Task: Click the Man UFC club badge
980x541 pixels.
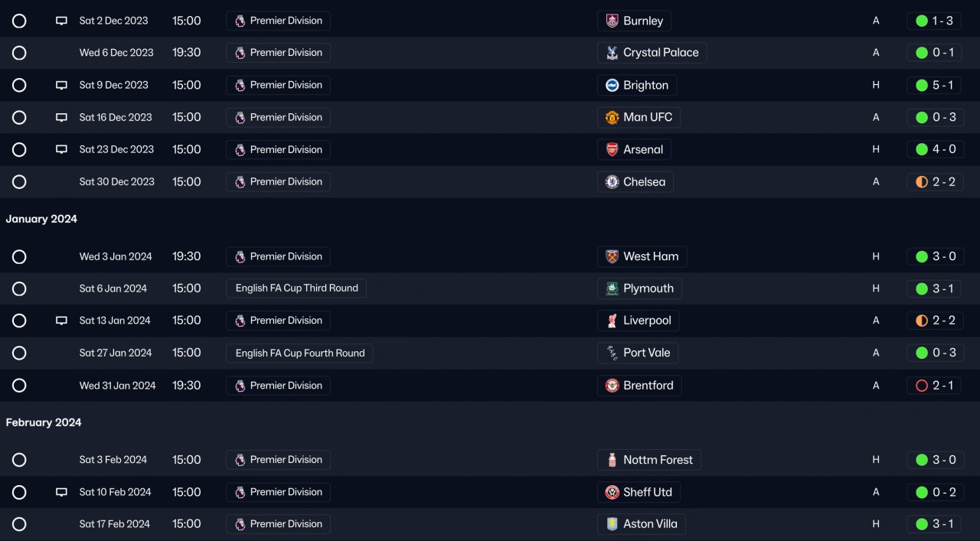Action: (612, 117)
